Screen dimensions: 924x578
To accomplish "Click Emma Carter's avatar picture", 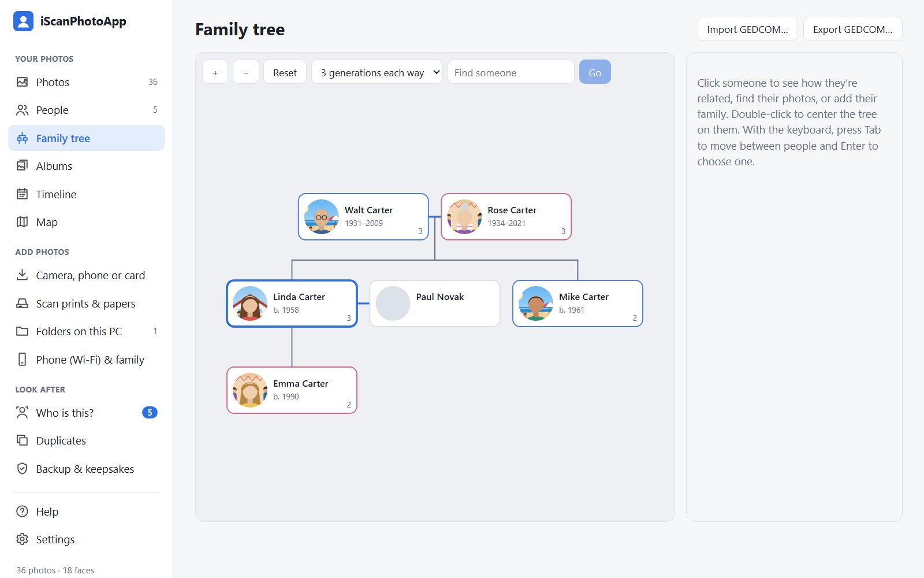I will [x=250, y=390].
